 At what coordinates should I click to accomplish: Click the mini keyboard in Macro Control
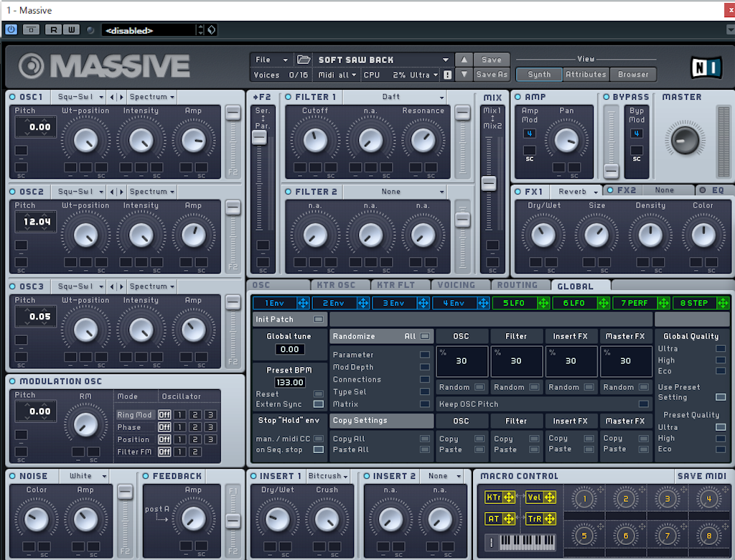coord(528,542)
